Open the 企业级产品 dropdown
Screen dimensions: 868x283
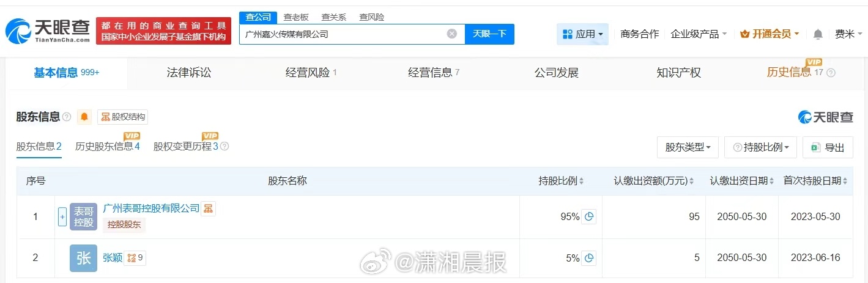point(699,34)
